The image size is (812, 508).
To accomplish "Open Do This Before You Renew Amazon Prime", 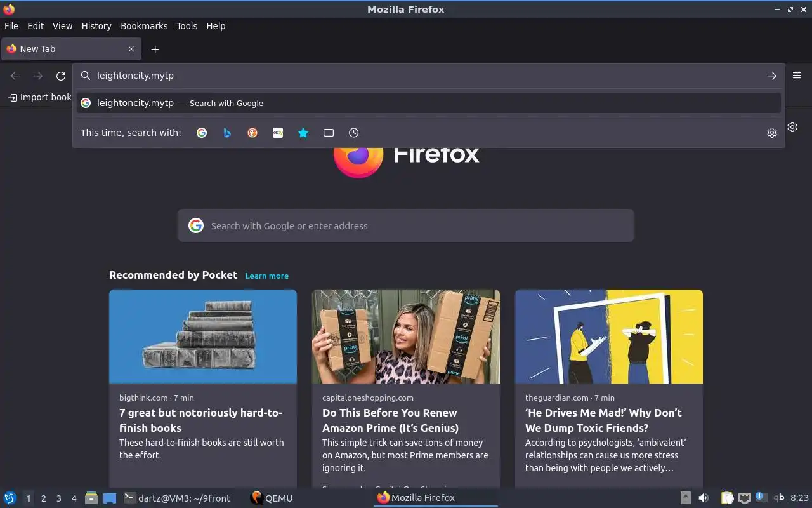I will pyautogui.click(x=390, y=420).
